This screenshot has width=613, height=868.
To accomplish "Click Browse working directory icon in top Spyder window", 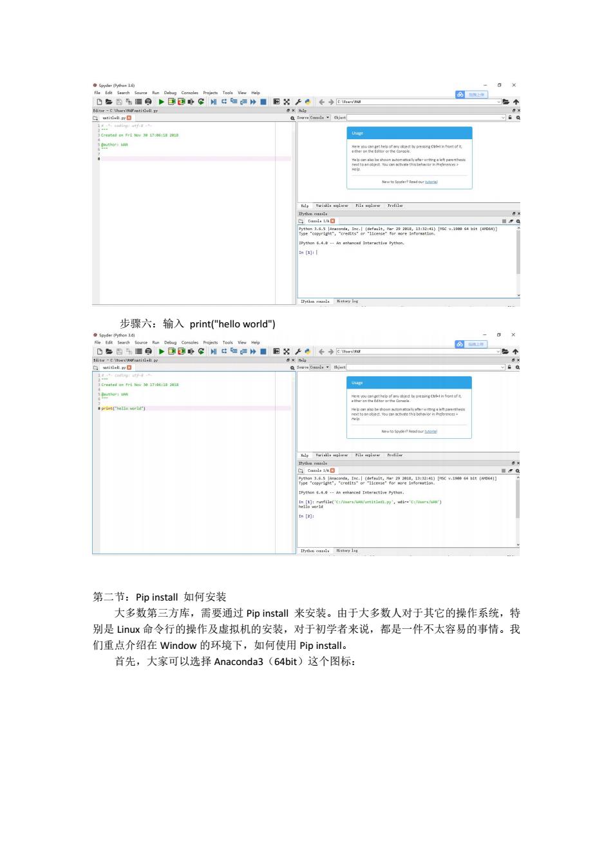I will tap(506, 102).
